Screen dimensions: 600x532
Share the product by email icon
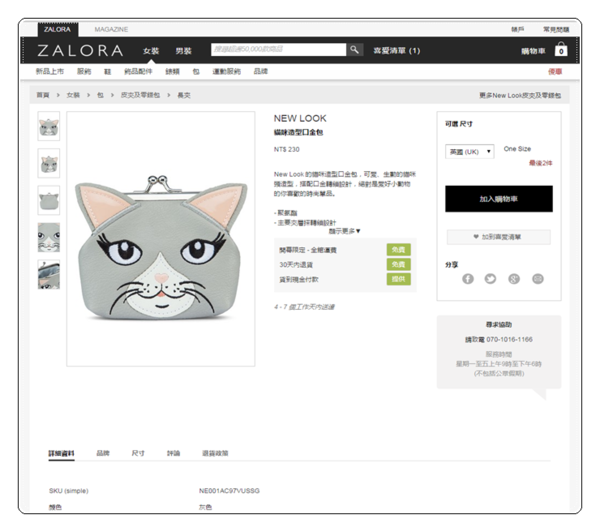coord(538,279)
